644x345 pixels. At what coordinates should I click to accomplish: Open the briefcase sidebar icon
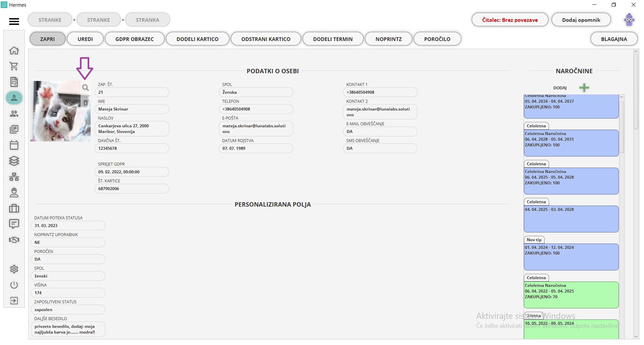[14, 208]
